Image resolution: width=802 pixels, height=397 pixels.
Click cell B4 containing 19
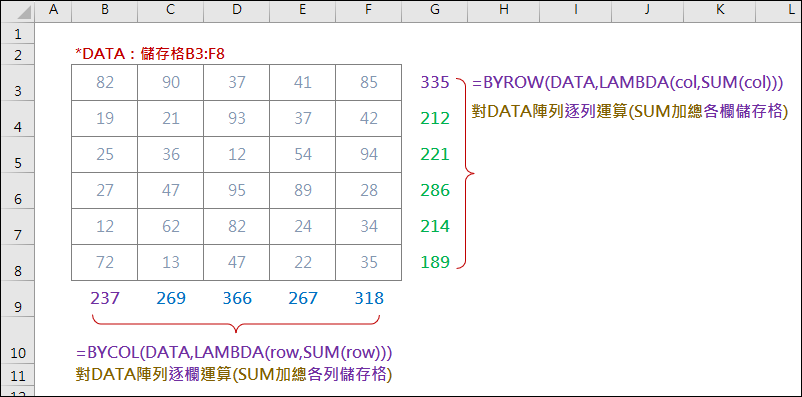click(104, 119)
